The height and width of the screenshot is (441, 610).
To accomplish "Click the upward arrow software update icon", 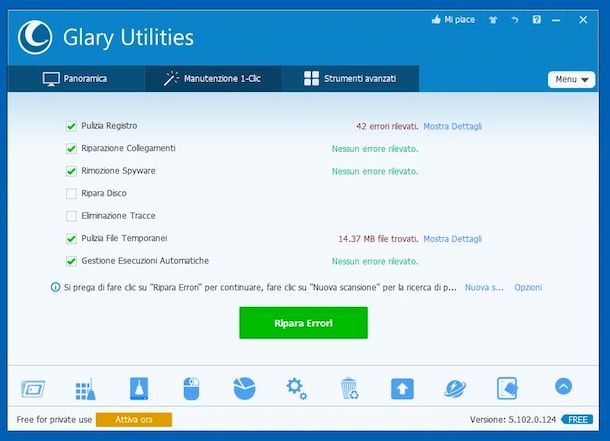I will 402,388.
